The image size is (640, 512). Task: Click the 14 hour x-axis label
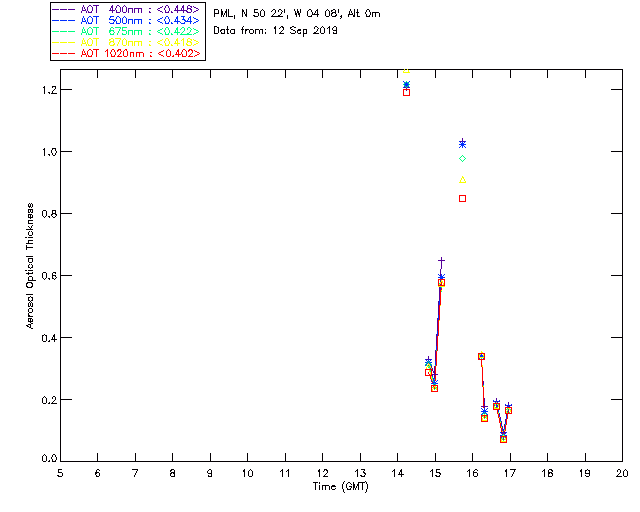[398, 473]
